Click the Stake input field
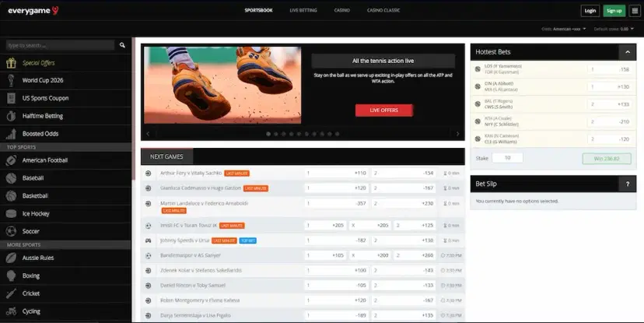The height and width of the screenshot is (323, 644). [x=507, y=158]
